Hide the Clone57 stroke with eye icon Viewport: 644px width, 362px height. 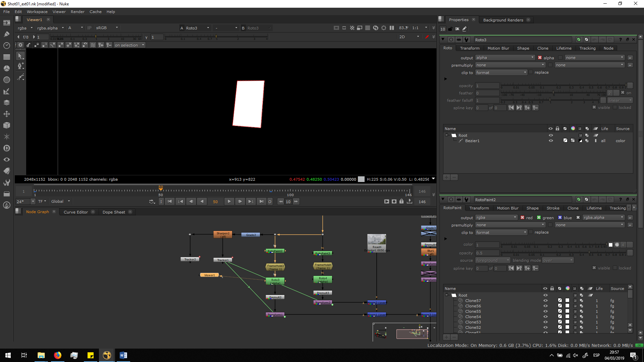545,301
